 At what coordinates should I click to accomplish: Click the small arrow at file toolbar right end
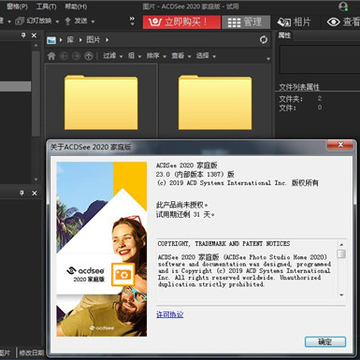click(x=268, y=59)
